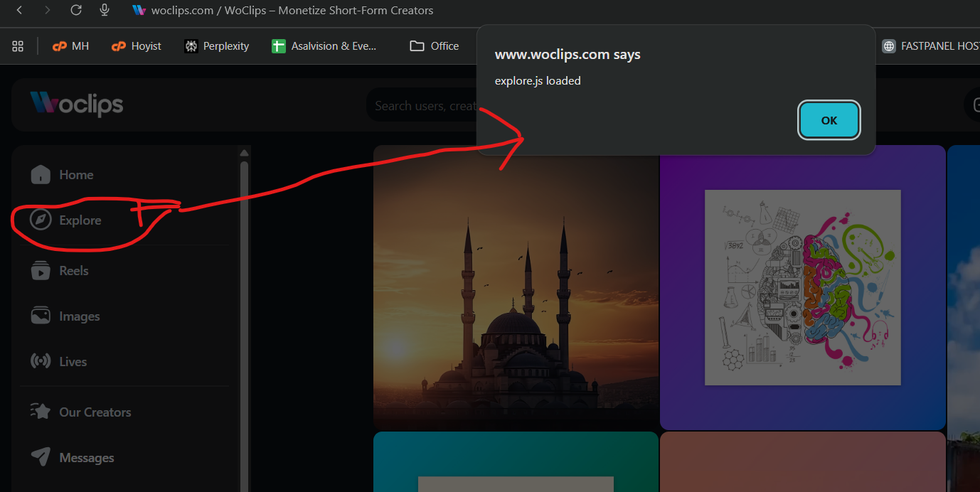Click the browser microphone icon
Screen dimensions: 980x492
105,10
